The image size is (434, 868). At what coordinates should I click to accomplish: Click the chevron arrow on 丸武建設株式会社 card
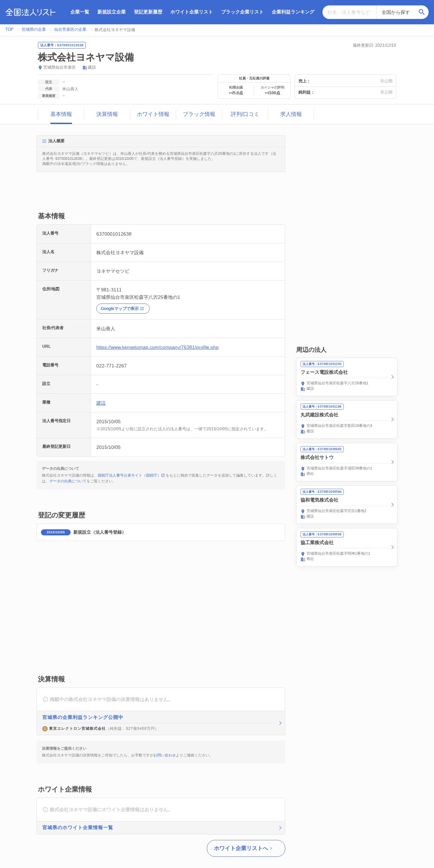392,419
